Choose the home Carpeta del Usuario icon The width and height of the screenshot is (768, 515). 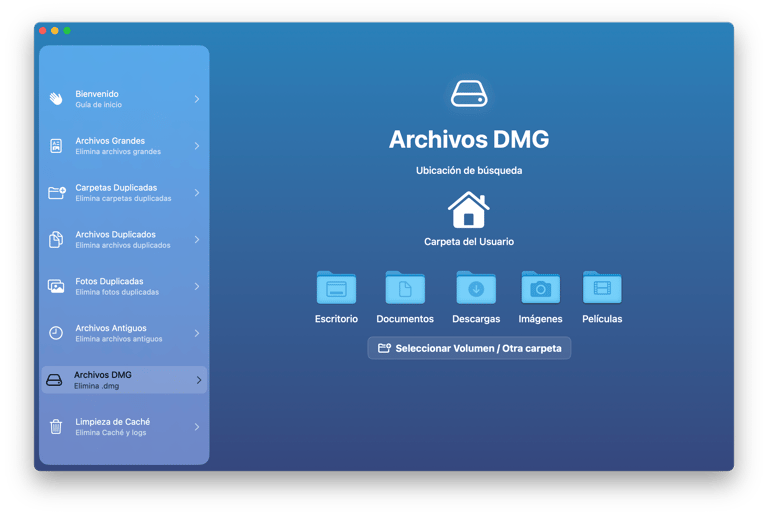[x=469, y=210]
